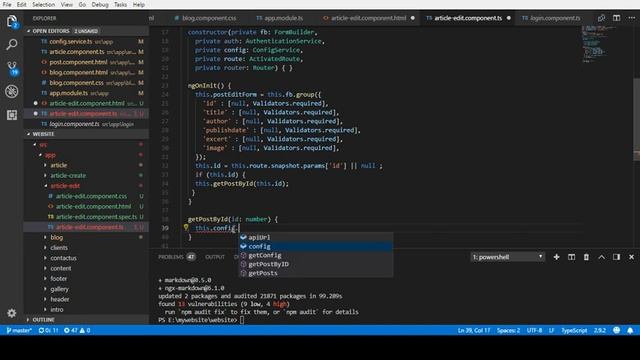640x360 pixels.
Task: Switch to the Problems panel tab
Action: (176, 257)
